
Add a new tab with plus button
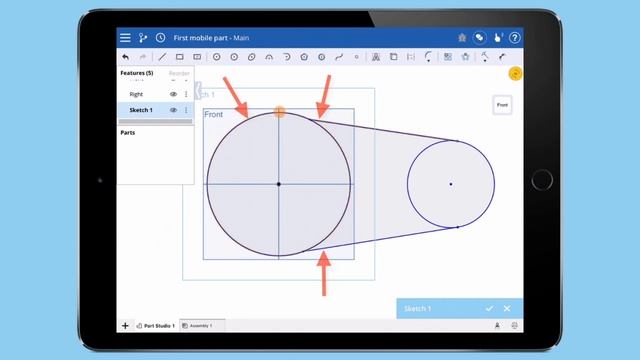[x=125, y=326]
